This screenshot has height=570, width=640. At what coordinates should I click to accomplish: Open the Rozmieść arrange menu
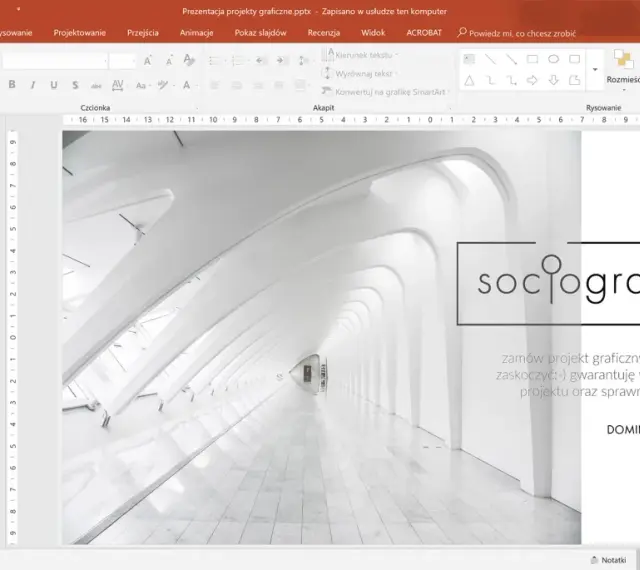click(623, 69)
